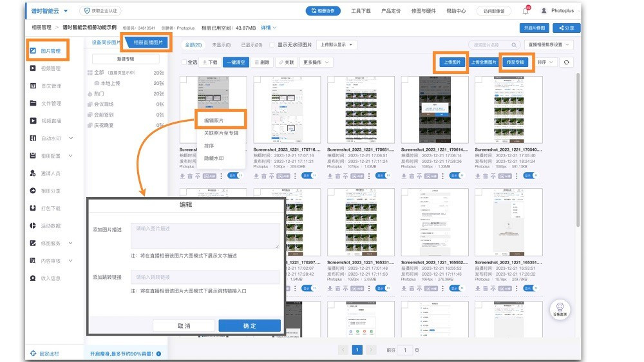This screenshot has width=644, height=362.
Task: Open the 上传默认显示 dropdown
Action: point(337,45)
